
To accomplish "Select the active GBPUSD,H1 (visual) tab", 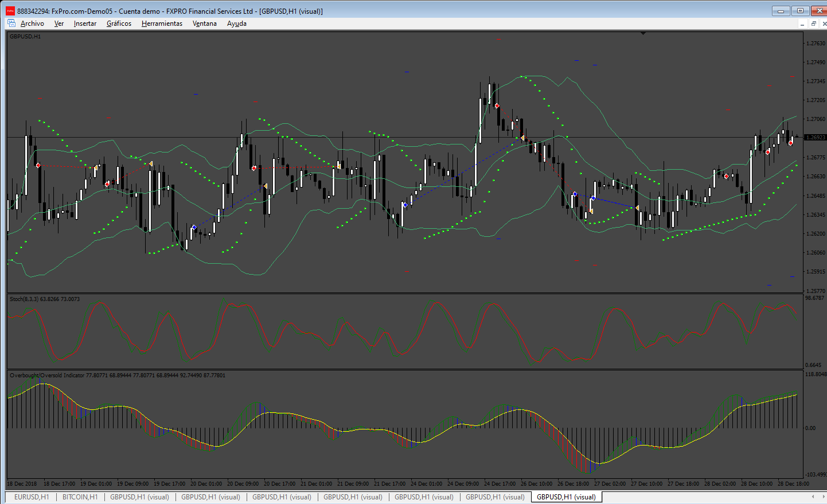I will [566, 497].
